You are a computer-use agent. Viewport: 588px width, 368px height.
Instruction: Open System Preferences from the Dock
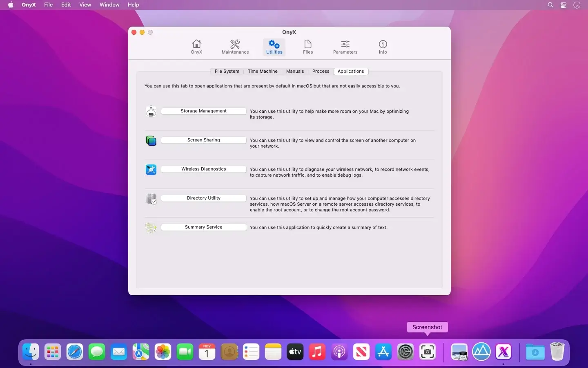pyautogui.click(x=405, y=352)
